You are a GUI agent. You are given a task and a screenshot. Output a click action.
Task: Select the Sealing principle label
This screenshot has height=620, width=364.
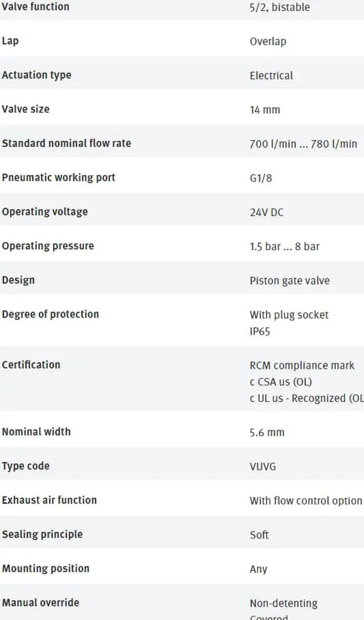click(42, 534)
